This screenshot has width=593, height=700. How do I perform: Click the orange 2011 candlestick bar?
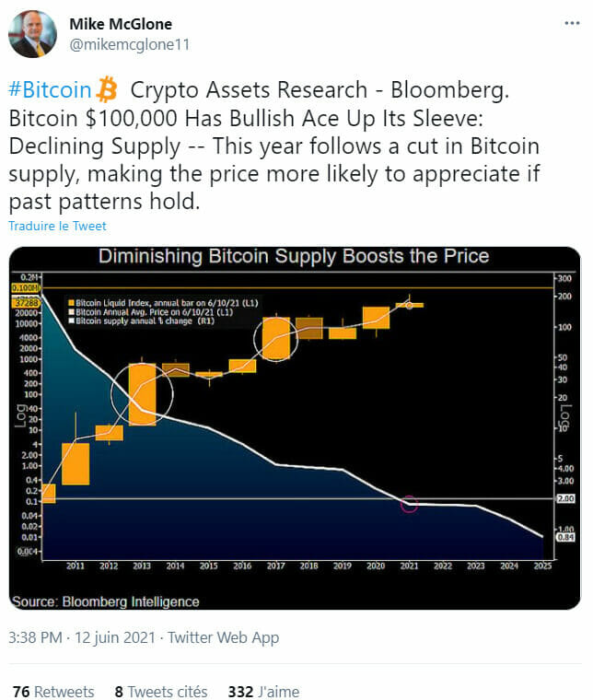[76, 463]
